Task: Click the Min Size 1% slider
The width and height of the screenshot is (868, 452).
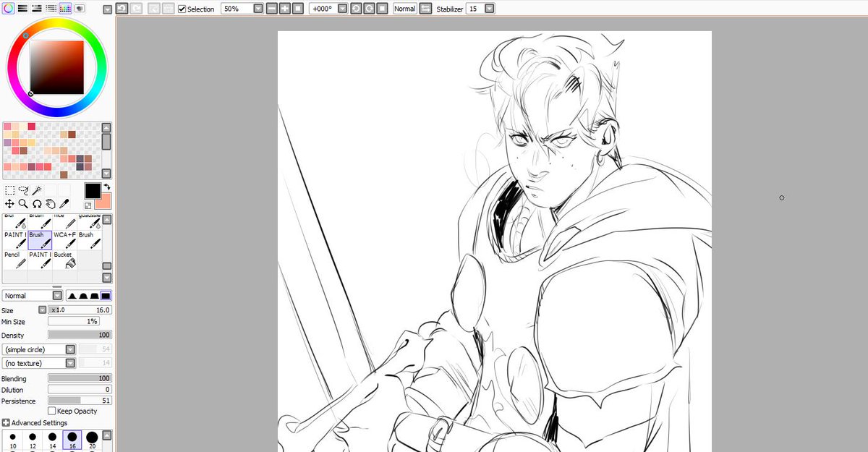Action: [x=74, y=321]
